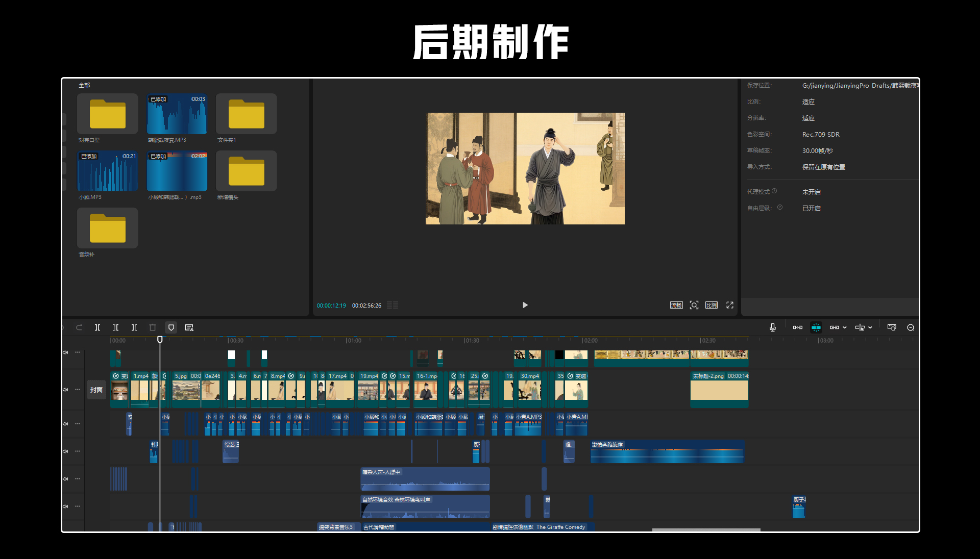
Task: Click the 比例 ratio button in preview
Action: click(x=712, y=305)
